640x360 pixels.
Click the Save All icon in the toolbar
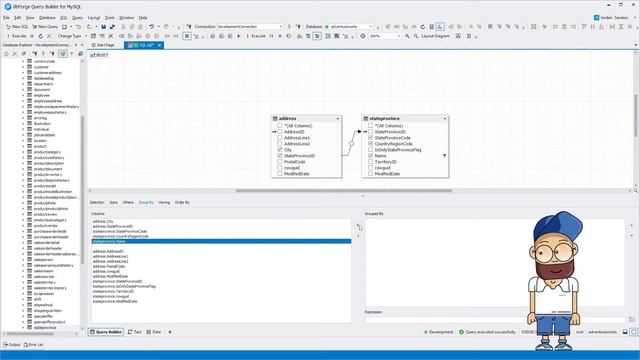tap(112, 27)
